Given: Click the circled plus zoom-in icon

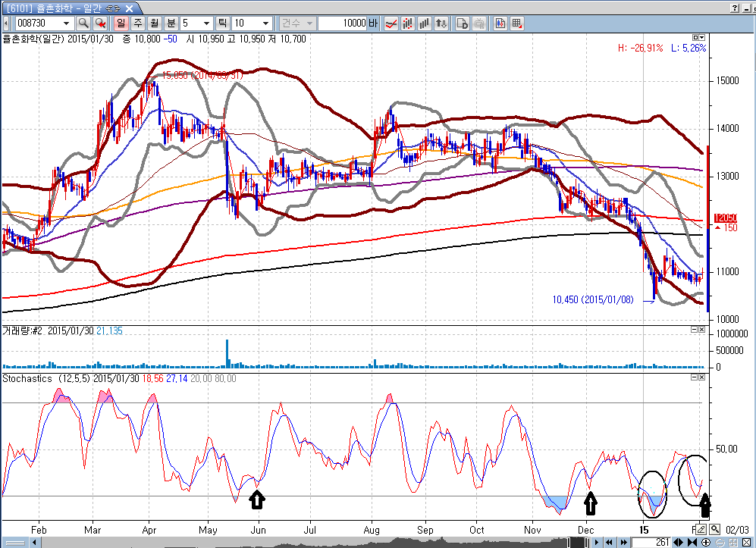Looking at the screenshot, I should 705,543.
